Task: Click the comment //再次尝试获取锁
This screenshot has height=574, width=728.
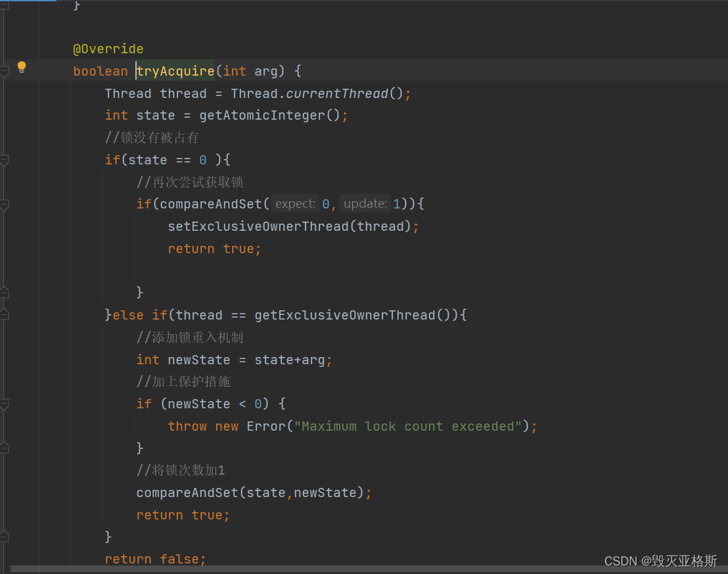Action: point(190,182)
